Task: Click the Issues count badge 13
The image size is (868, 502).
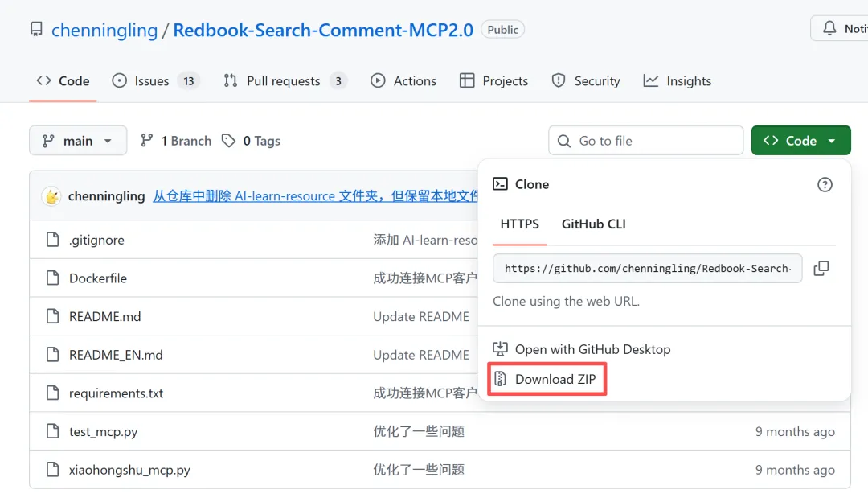Action: pyautogui.click(x=189, y=81)
